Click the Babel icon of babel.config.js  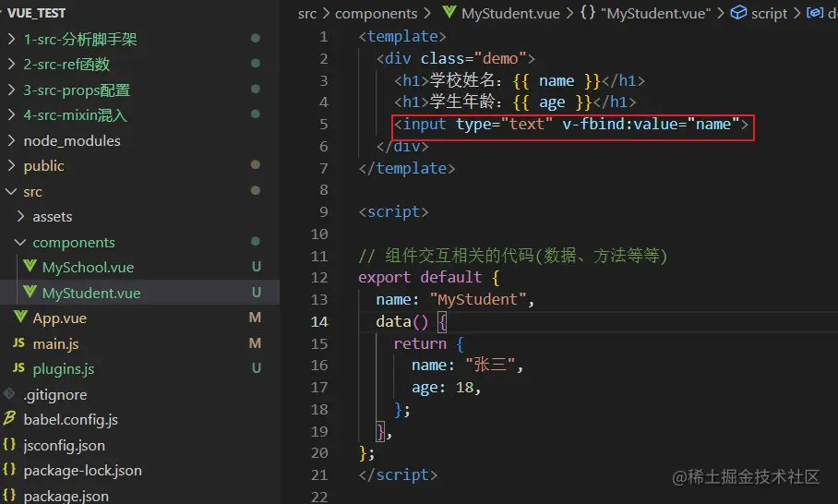(x=9, y=418)
